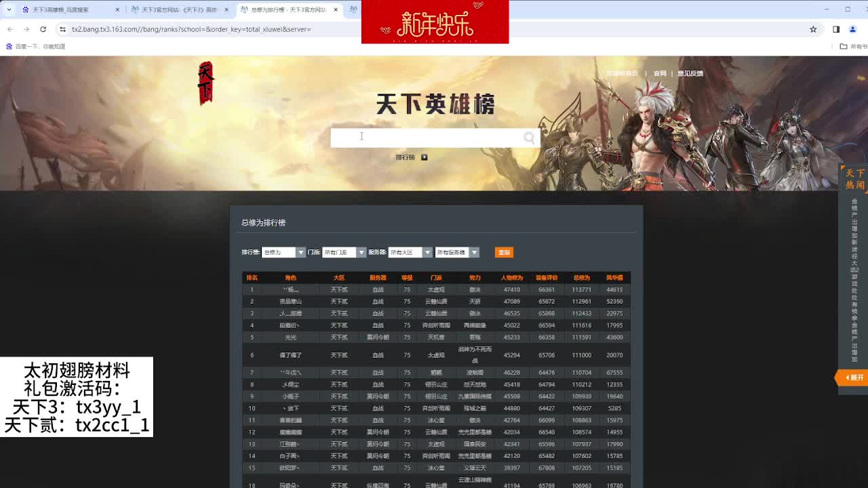The height and width of the screenshot is (488, 868).
Task: Click 天机营 school in rank 5 row
Action: (x=436, y=338)
